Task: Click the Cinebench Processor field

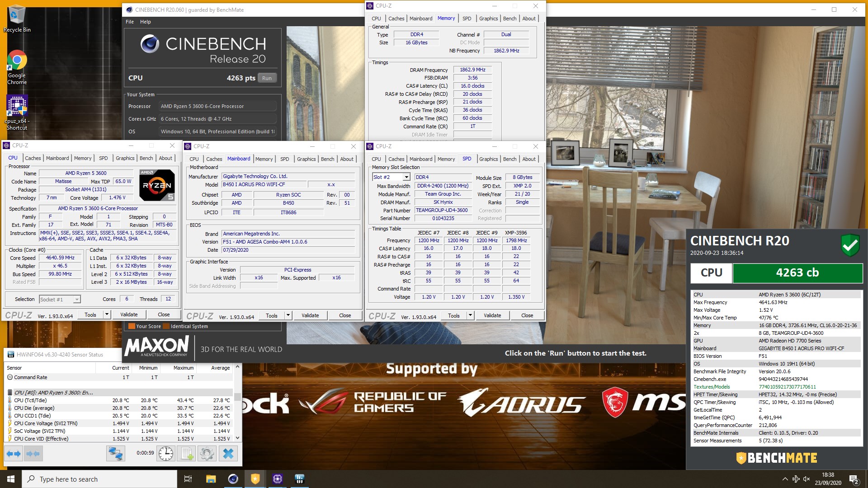Action: (218, 106)
